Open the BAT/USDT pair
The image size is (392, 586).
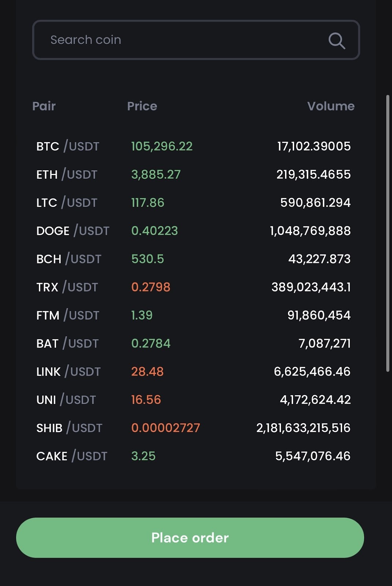coord(67,344)
